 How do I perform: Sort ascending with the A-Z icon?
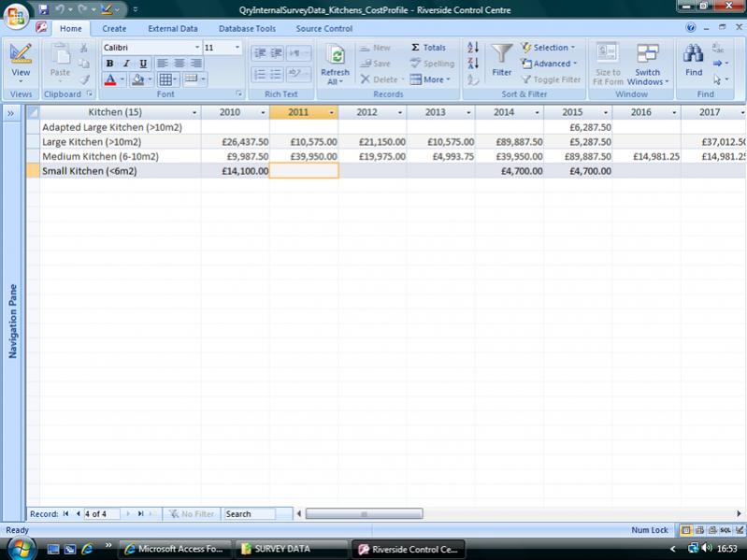pyautogui.click(x=473, y=48)
